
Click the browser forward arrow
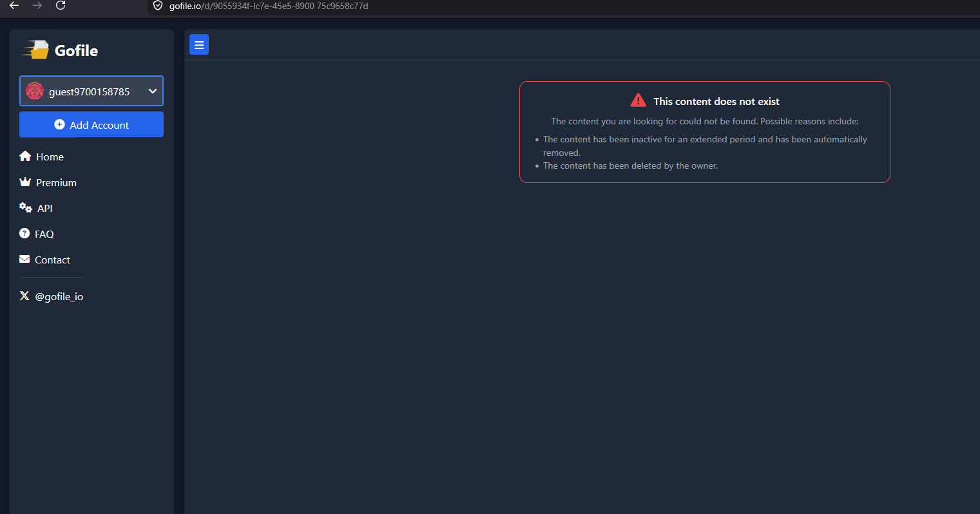pyautogui.click(x=37, y=6)
